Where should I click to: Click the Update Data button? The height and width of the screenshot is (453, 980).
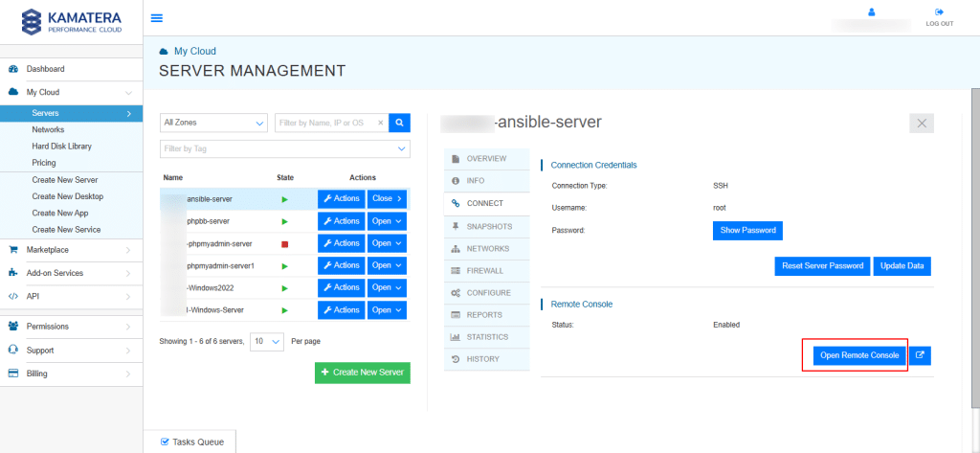click(902, 266)
